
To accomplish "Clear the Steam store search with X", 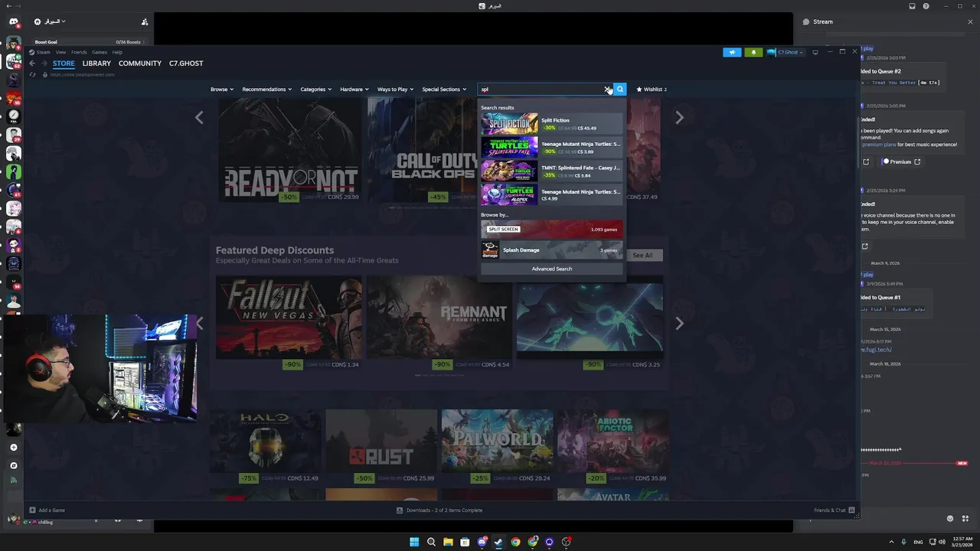I will [607, 90].
